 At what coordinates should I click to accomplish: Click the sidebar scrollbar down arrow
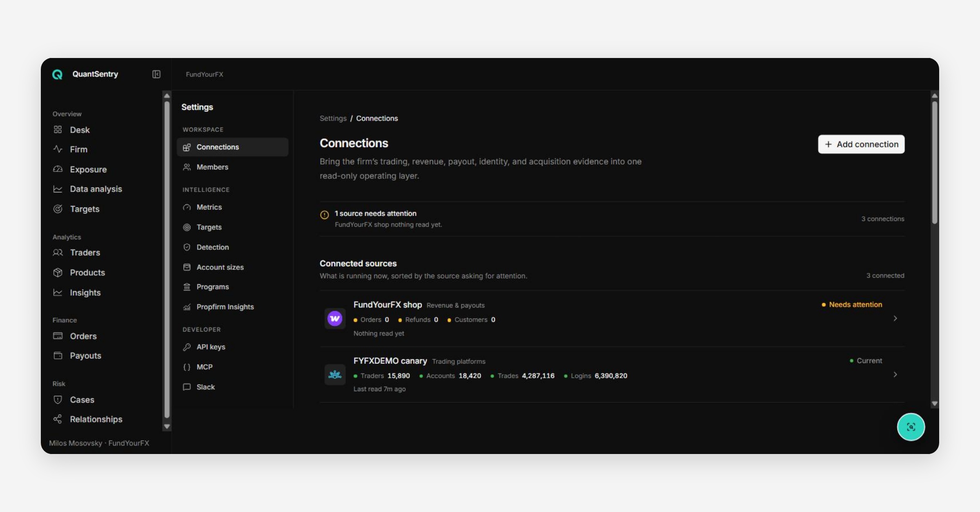click(x=167, y=426)
